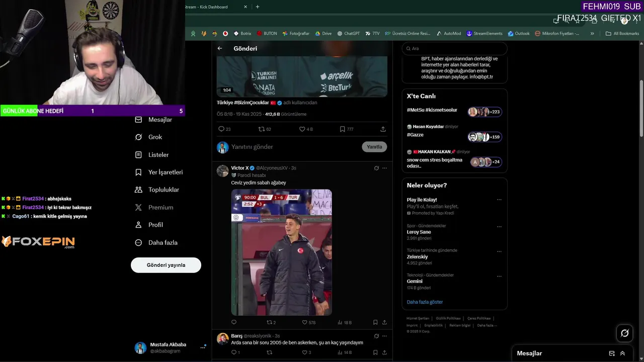
Task: Open Victor X's profile avatar
Action: pyautogui.click(x=222, y=171)
